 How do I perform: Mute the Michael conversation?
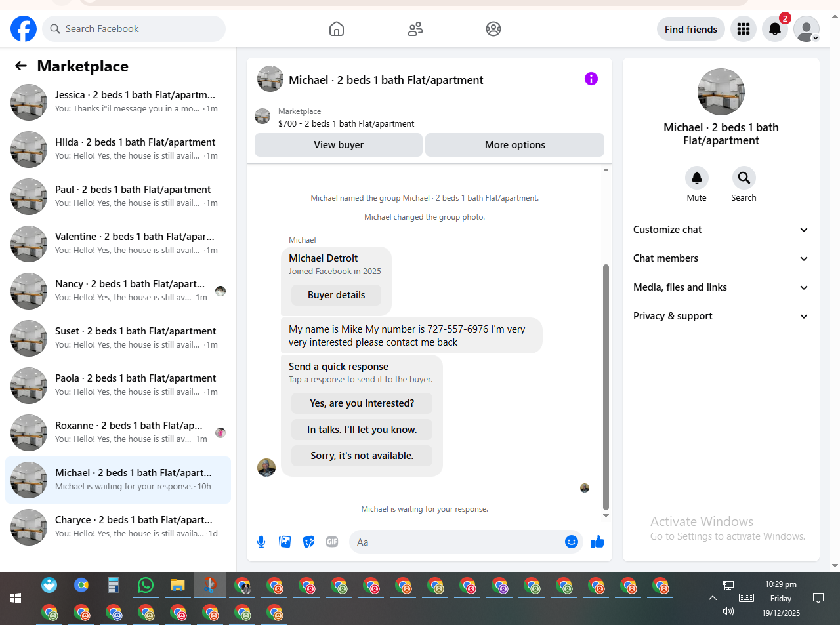point(697,178)
